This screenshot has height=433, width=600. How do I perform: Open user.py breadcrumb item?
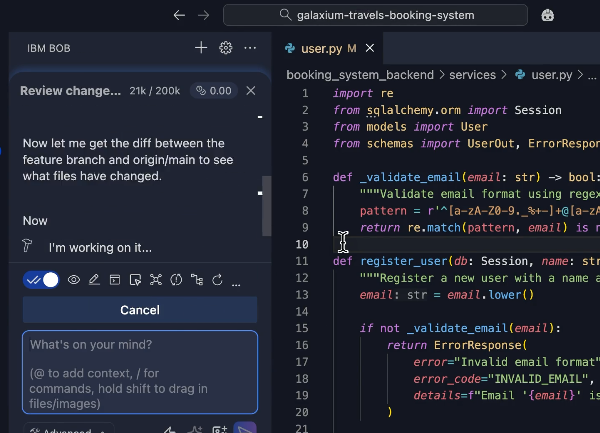(551, 75)
